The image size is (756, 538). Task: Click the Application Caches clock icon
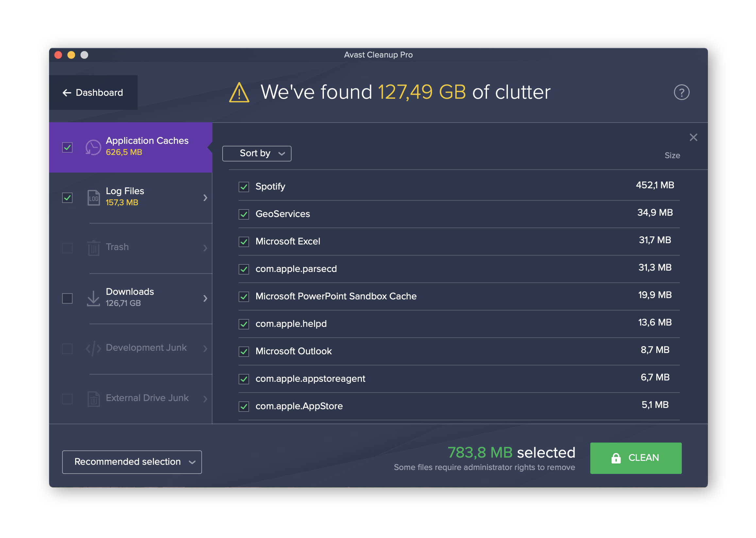click(x=93, y=147)
